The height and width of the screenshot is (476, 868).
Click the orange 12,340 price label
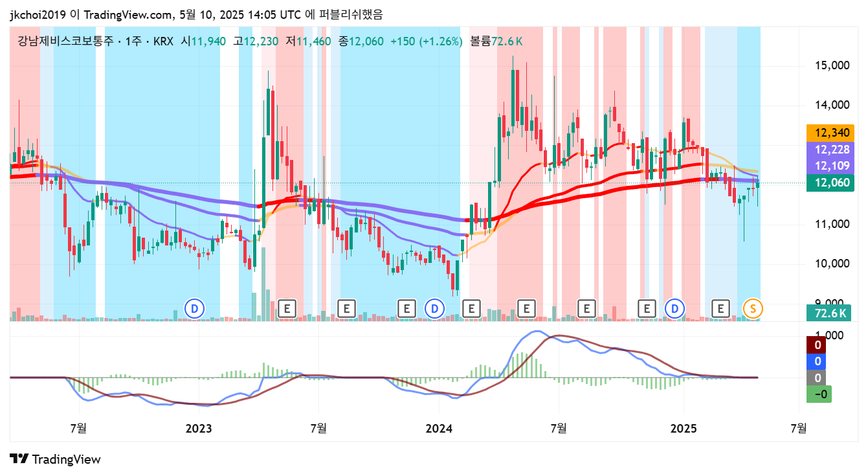[x=832, y=133]
